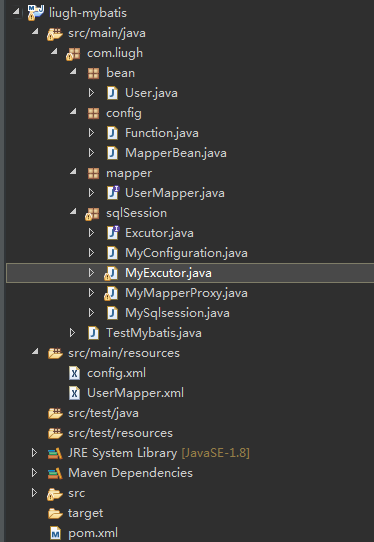The image size is (374, 542).
Task: Click the src/test/resources folder icon
Action: point(55,433)
